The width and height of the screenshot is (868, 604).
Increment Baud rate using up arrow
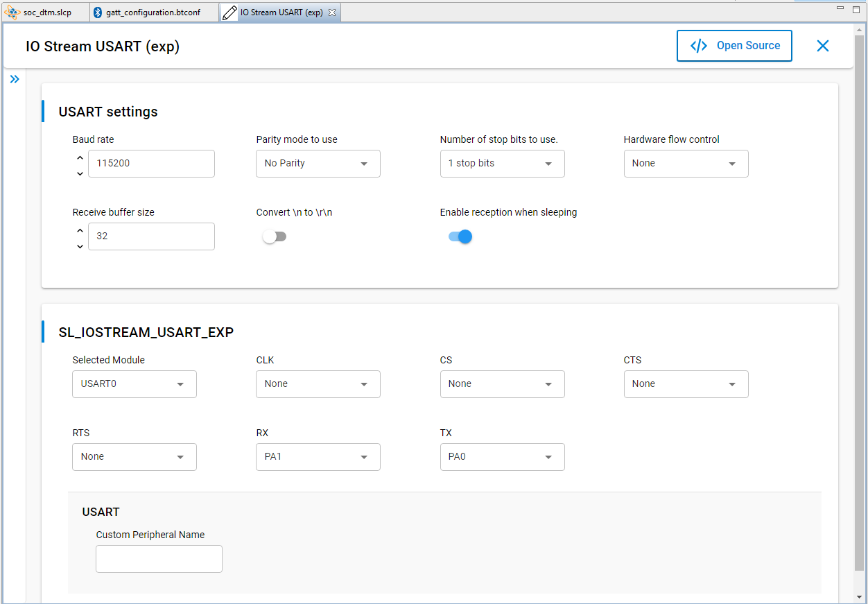pos(80,157)
